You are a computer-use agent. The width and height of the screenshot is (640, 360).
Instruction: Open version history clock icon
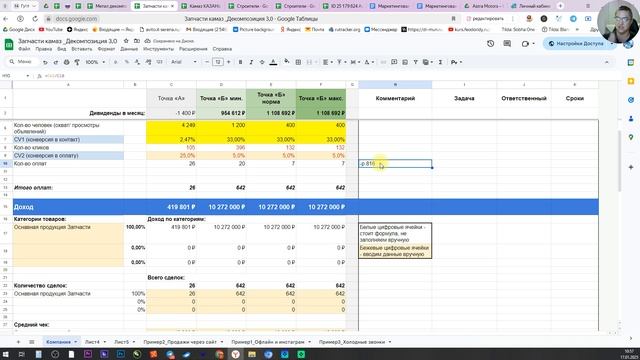click(x=491, y=43)
